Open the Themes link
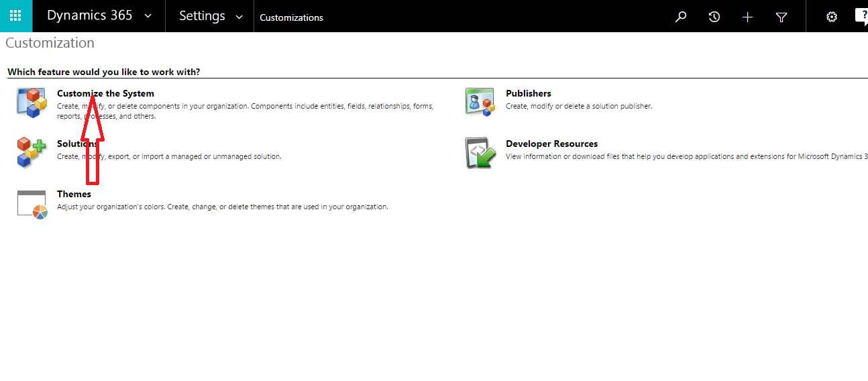 [x=74, y=194]
